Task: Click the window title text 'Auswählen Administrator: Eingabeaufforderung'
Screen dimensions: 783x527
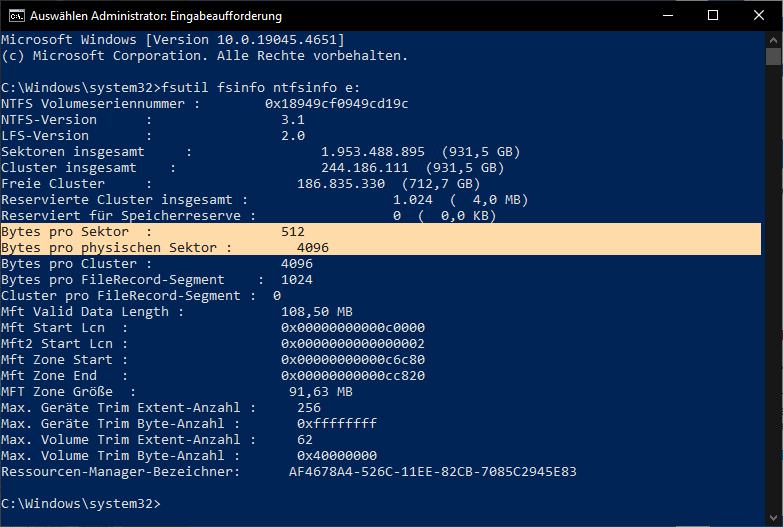Action: (x=156, y=16)
